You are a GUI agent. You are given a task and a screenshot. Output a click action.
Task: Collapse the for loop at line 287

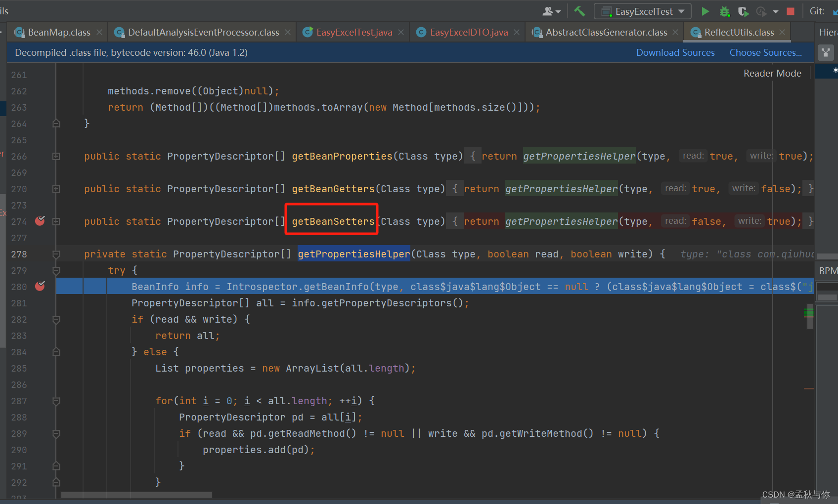pyautogui.click(x=56, y=401)
